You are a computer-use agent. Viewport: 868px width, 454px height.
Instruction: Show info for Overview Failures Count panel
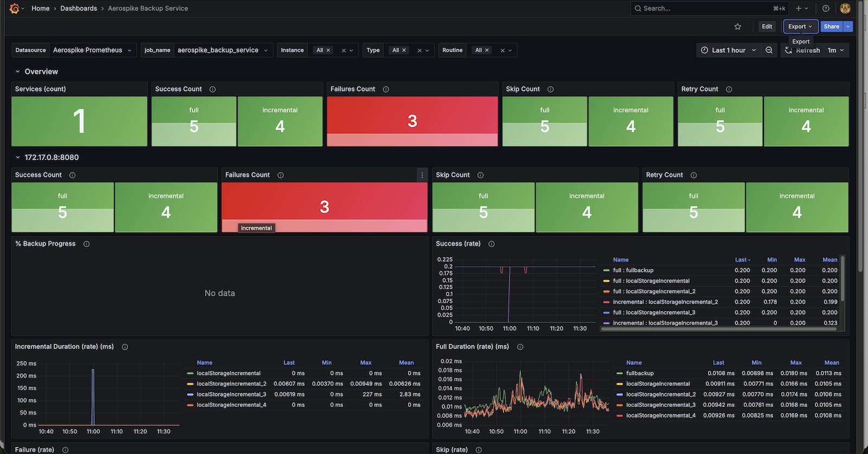(x=386, y=89)
